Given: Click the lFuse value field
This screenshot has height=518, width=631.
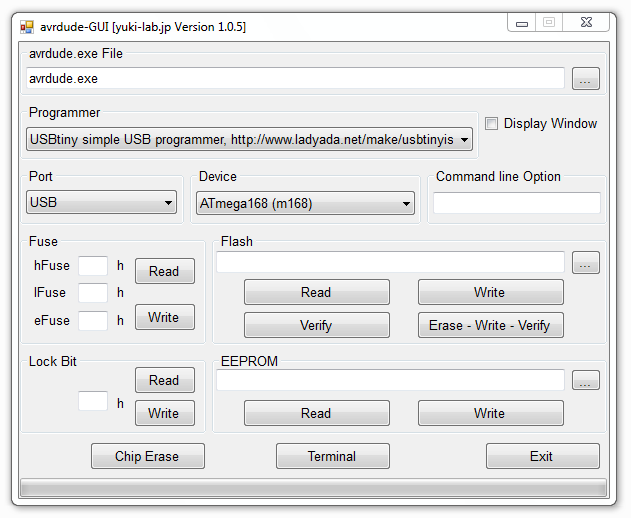Looking at the screenshot, I should click(93, 293).
